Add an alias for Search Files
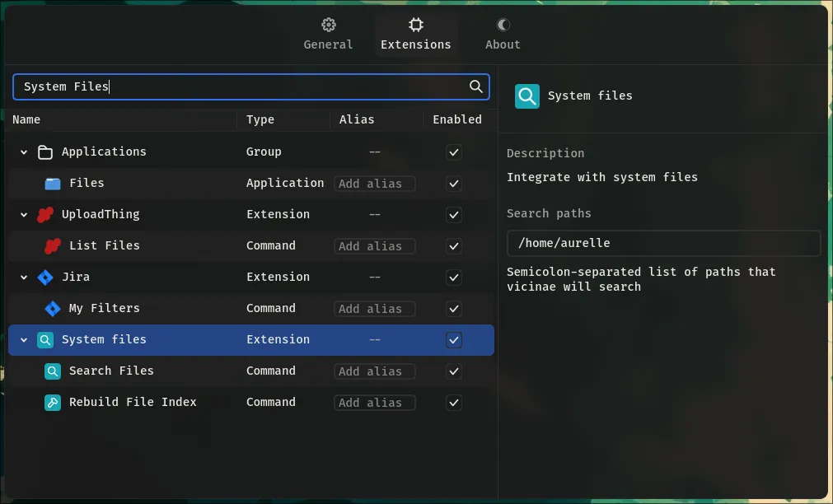Viewport: 833px width, 504px height. pyautogui.click(x=374, y=371)
